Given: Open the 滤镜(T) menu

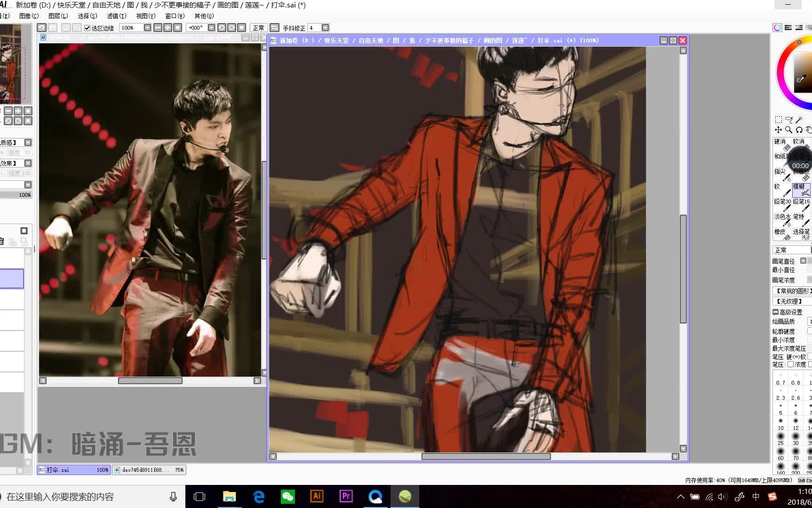Looking at the screenshot, I should [x=116, y=16].
